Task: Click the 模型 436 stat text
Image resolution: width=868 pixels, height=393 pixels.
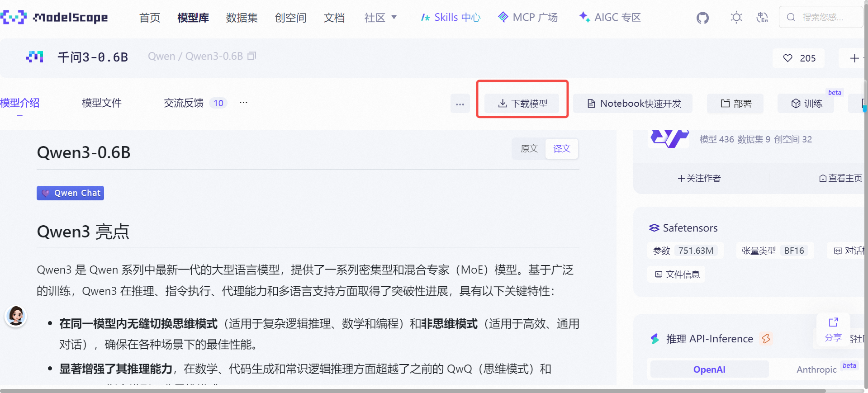Action: tap(717, 139)
